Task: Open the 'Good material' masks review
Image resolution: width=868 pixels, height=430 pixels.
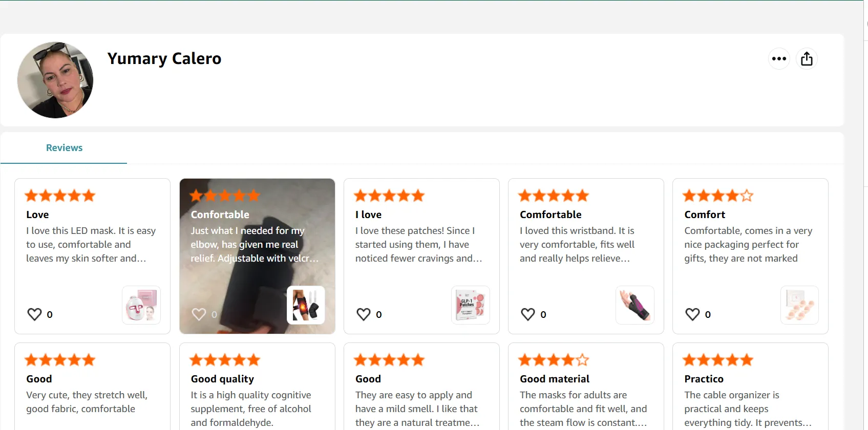Action: click(x=586, y=386)
